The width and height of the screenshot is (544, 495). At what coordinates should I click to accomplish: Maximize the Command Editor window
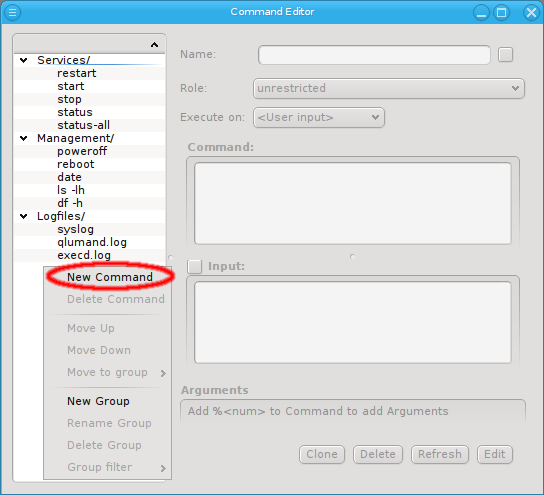pyautogui.click(x=501, y=13)
